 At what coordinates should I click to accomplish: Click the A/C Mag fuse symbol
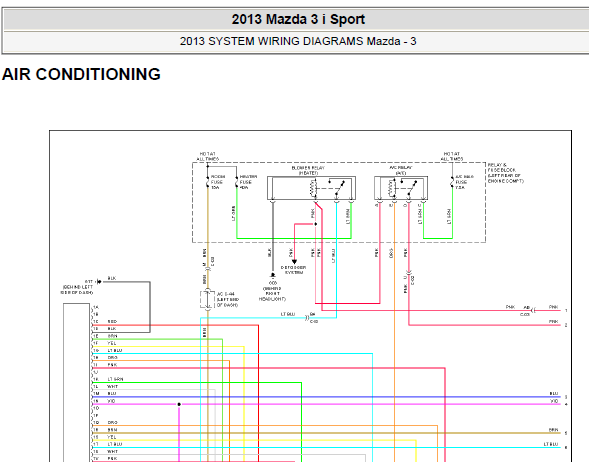(452, 182)
